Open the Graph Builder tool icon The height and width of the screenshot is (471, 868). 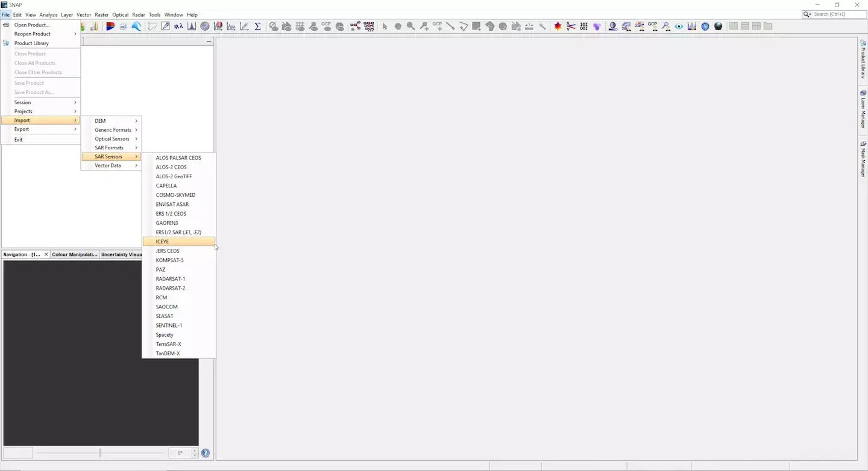[355, 26]
